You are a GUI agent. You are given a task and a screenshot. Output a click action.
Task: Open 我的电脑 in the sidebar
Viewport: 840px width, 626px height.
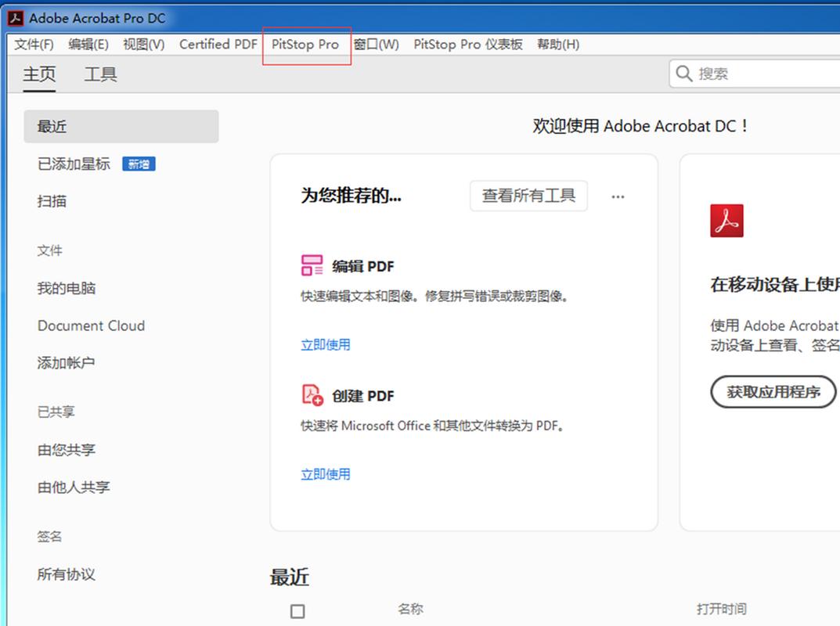67,288
